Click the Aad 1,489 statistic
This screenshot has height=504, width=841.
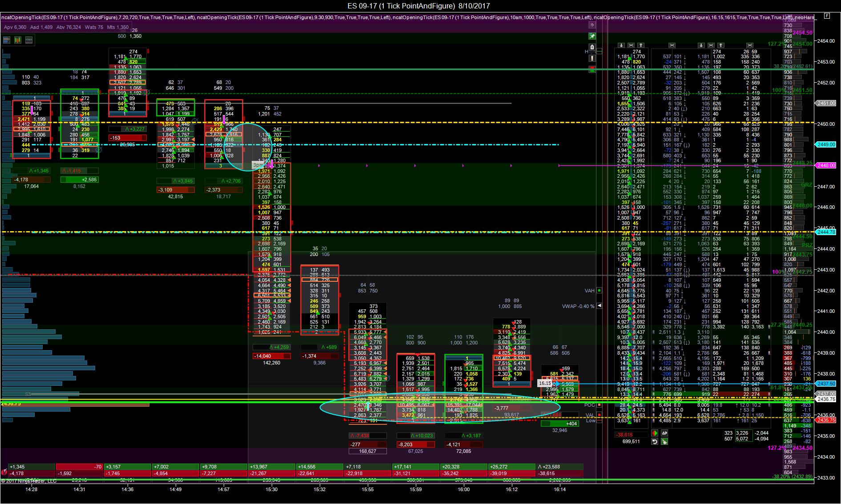tap(41, 27)
